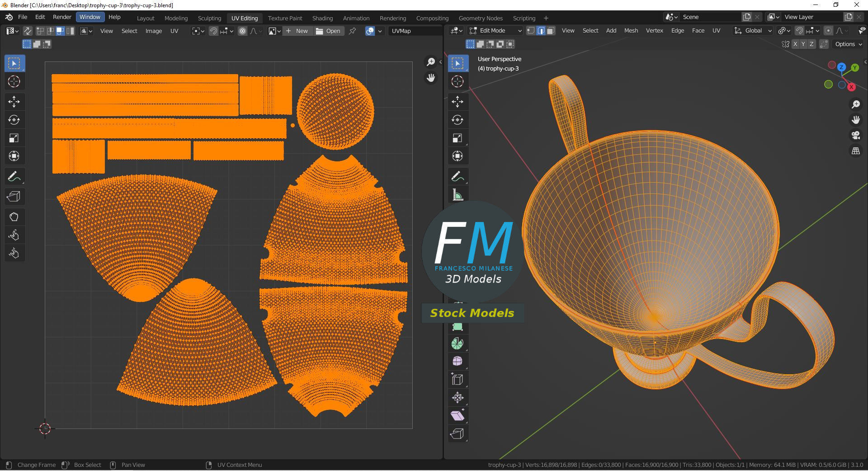Toggle camera view in 3D viewport
The image size is (868, 471).
point(856,136)
